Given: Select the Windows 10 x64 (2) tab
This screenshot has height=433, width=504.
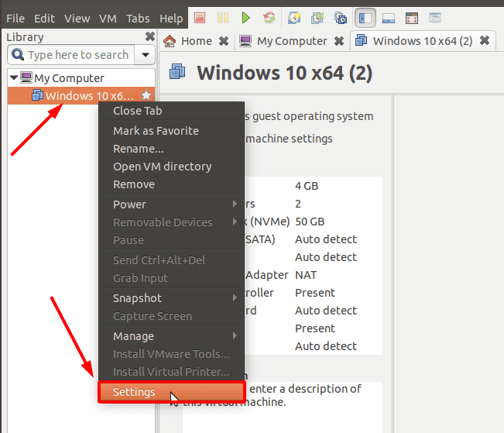Looking at the screenshot, I should coord(423,41).
